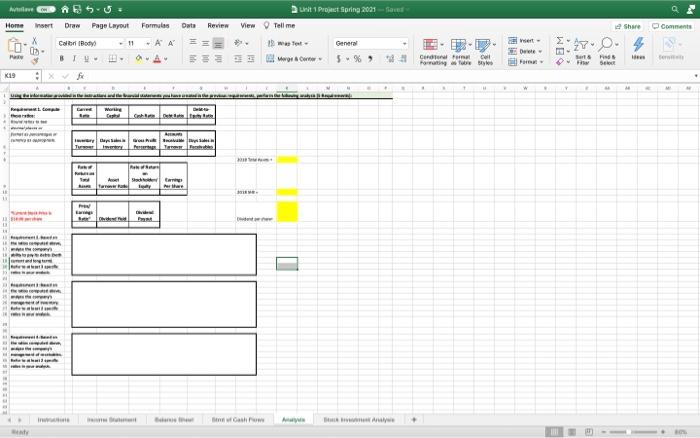The image size is (700, 438).
Task: Open the View tab
Action: (x=248, y=26)
